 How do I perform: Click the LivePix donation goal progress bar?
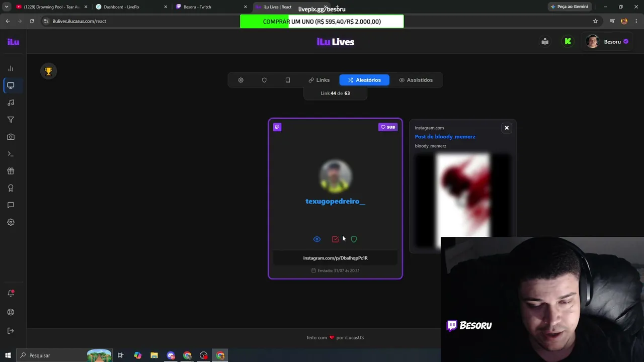(x=322, y=22)
